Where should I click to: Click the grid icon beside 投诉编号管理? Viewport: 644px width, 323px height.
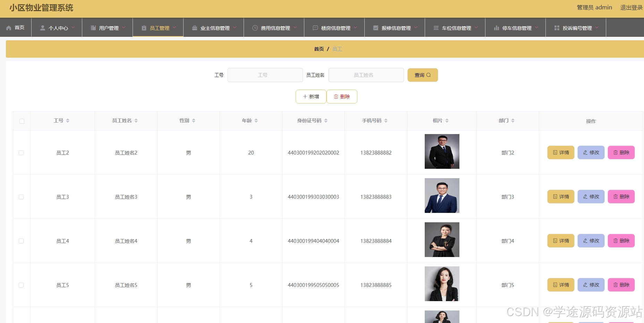click(x=557, y=28)
